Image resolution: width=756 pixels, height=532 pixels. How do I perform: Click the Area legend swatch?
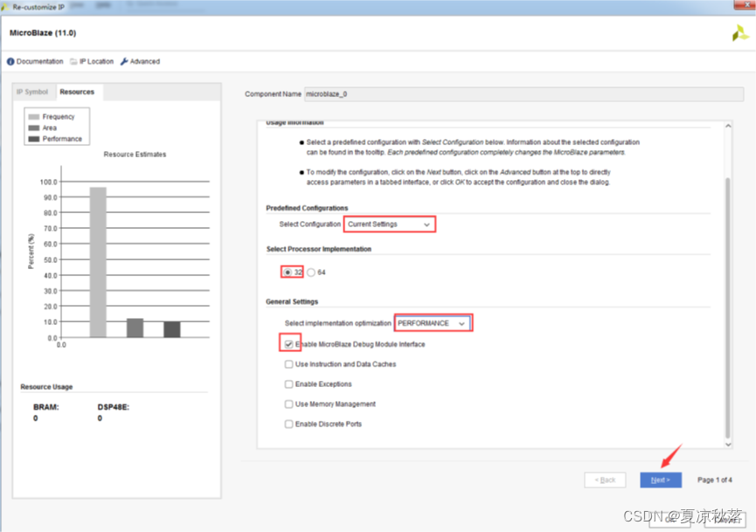tap(34, 128)
